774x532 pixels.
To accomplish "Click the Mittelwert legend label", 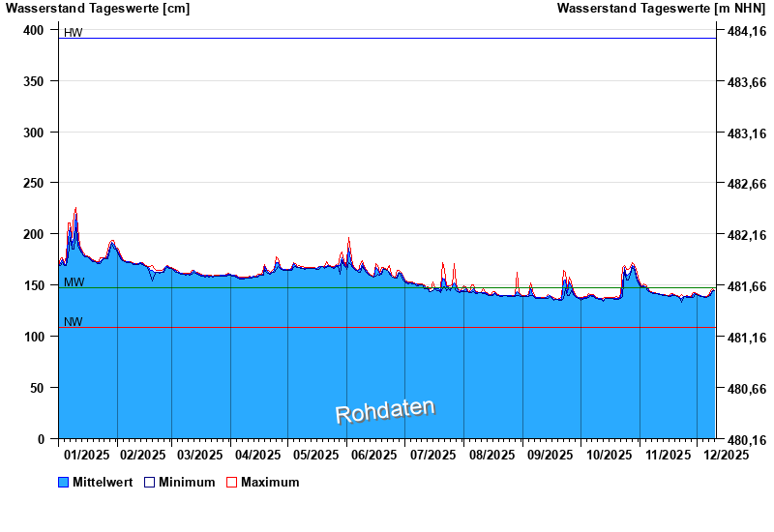I will click(x=103, y=482).
